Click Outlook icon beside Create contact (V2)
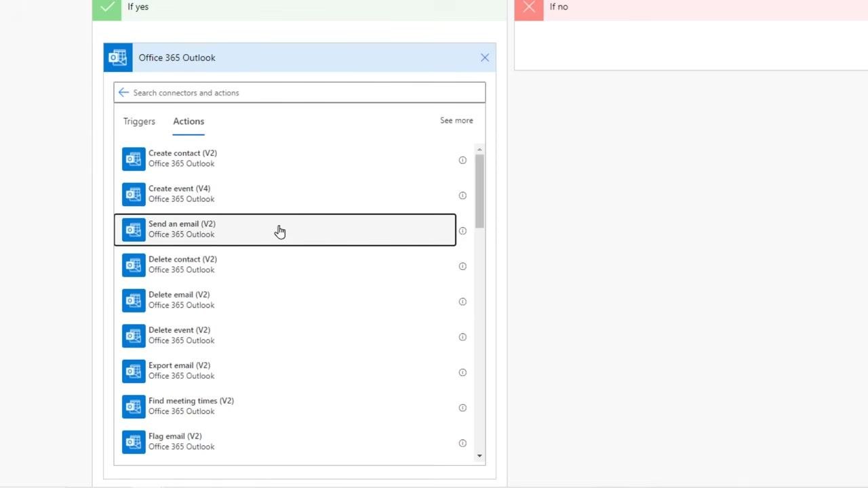Image resolution: width=868 pixels, height=488 pixels. pyautogui.click(x=134, y=159)
